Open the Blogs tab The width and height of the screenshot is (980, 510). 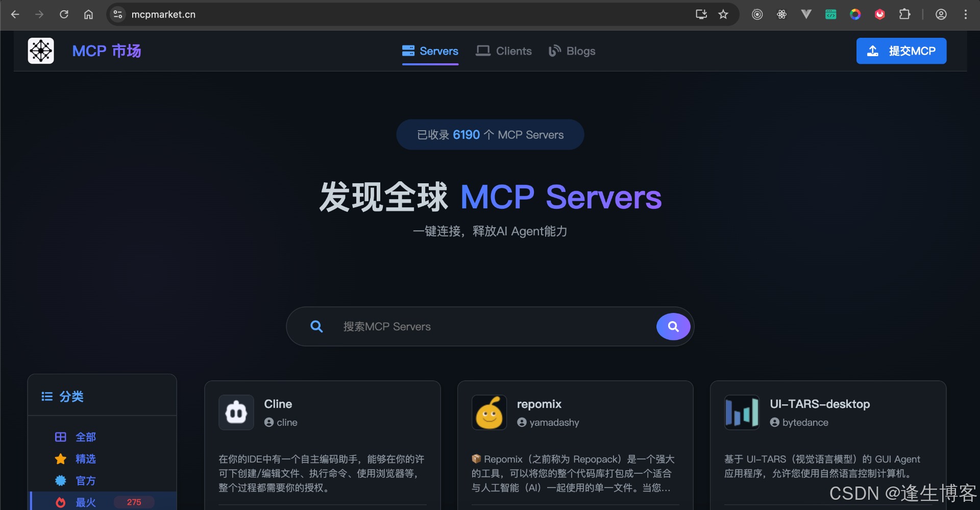click(572, 51)
